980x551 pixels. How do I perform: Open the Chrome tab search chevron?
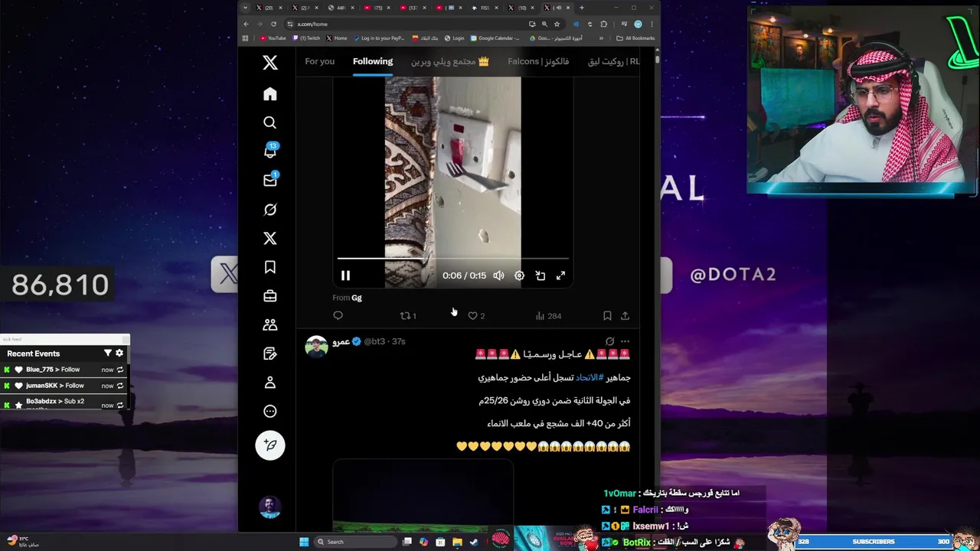(245, 8)
